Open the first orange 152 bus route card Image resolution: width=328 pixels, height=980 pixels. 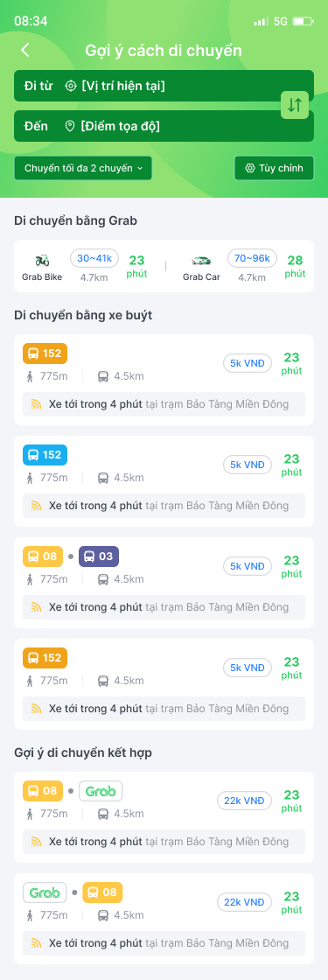[164, 380]
